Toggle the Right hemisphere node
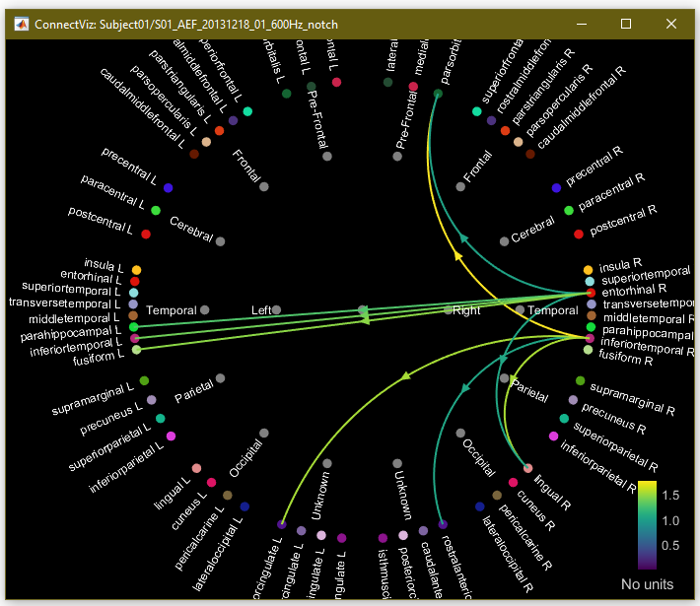 [448, 309]
